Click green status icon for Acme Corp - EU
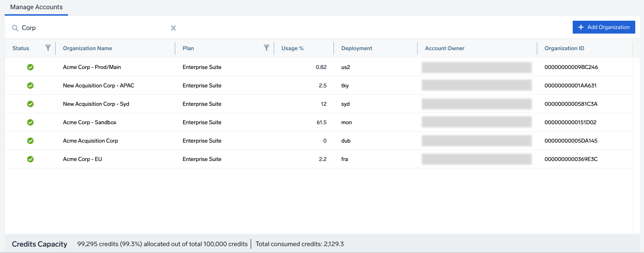644x253 pixels. (30, 159)
